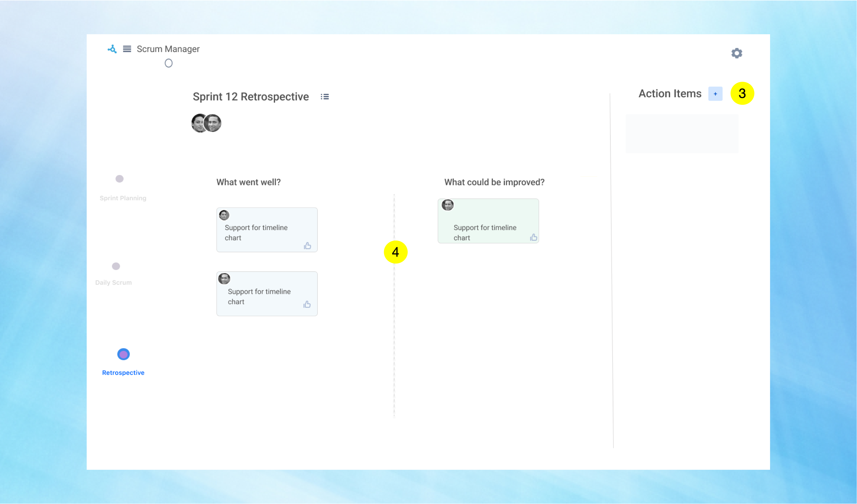Open the green improvement card
This screenshot has width=857, height=504.
[488, 221]
